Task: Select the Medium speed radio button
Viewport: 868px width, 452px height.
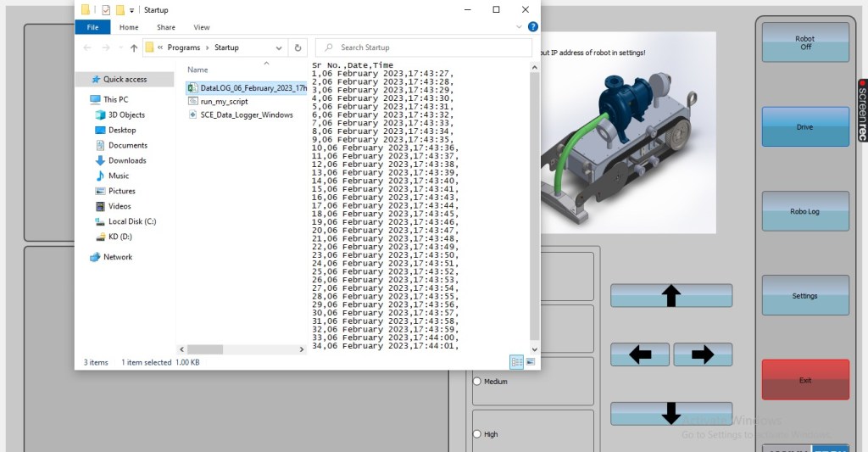Action: pos(477,382)
